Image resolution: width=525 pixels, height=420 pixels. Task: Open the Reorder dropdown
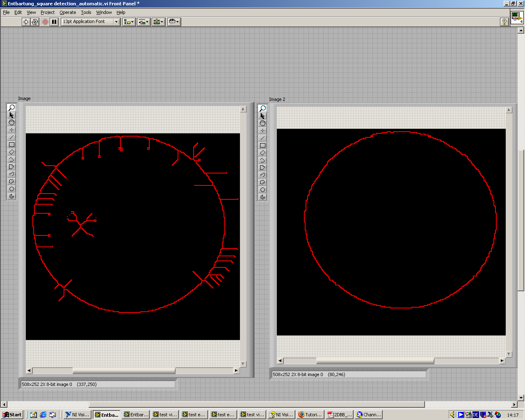click(x=174, y=22)
